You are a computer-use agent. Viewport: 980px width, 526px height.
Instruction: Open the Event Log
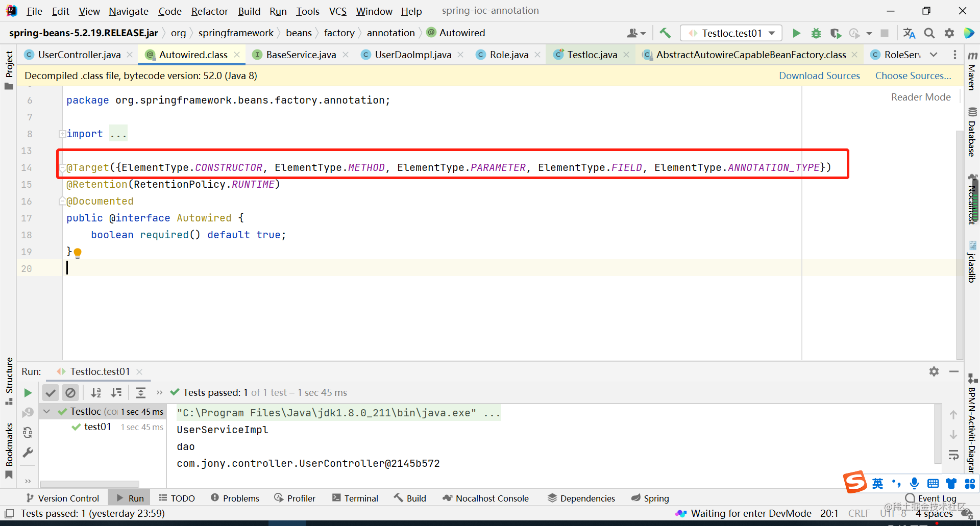click(x=931, y=498)
